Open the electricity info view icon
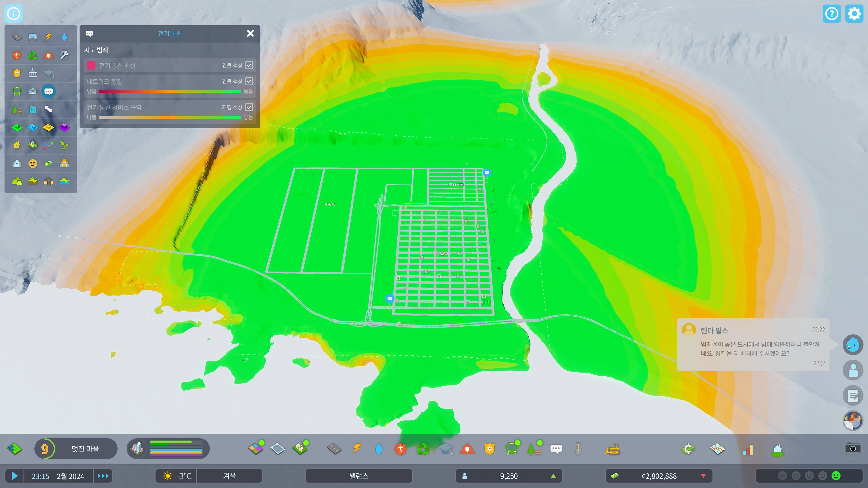 49,37
